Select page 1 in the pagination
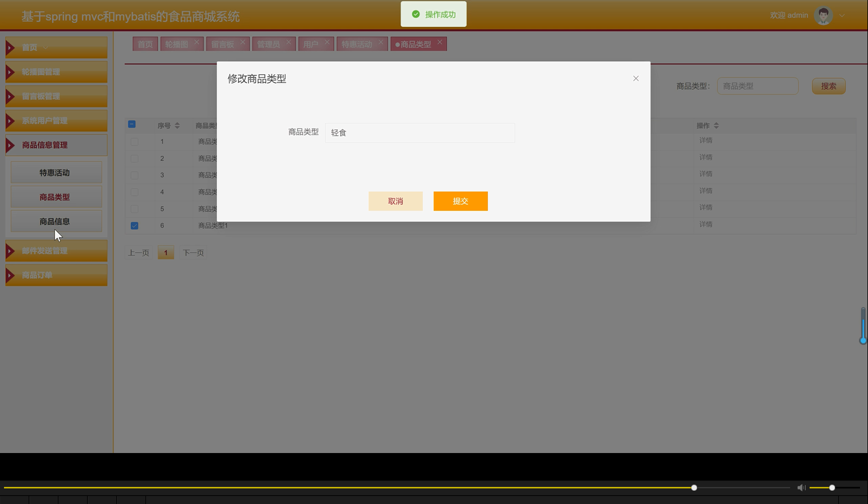868x504 pixels. pos(165,253)
